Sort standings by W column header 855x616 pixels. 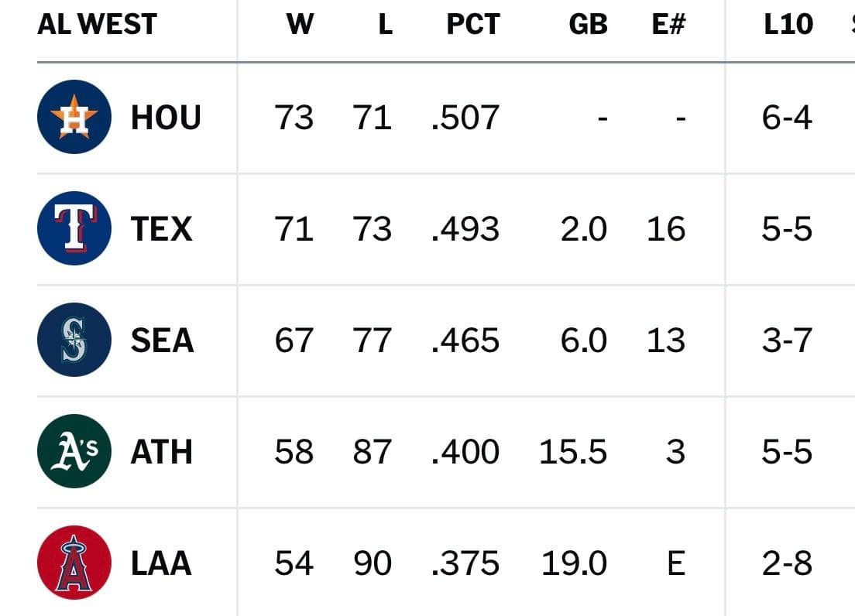(300, 24)
